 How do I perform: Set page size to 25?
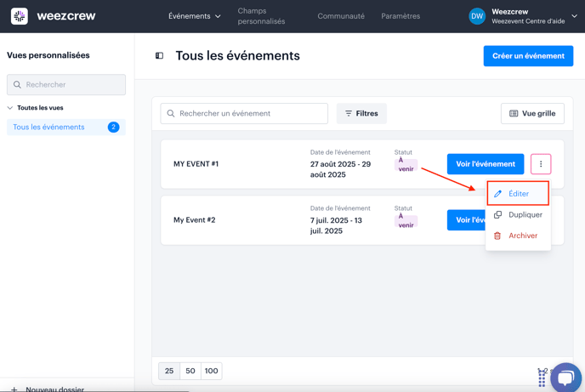click(x=169, y=371)
